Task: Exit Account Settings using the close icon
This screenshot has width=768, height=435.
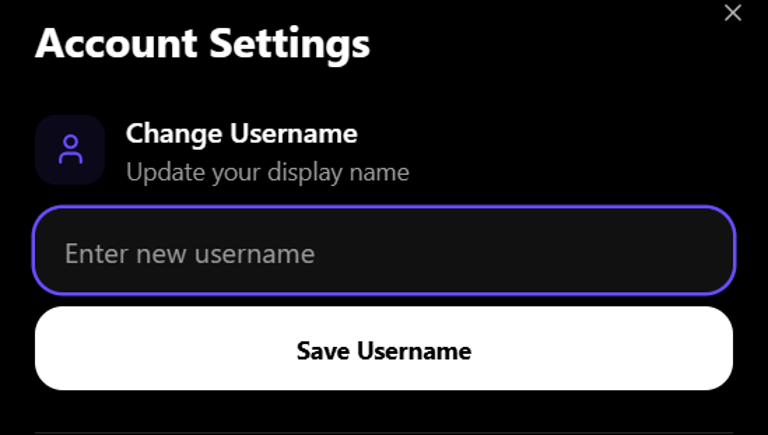Action: (733, 13)
